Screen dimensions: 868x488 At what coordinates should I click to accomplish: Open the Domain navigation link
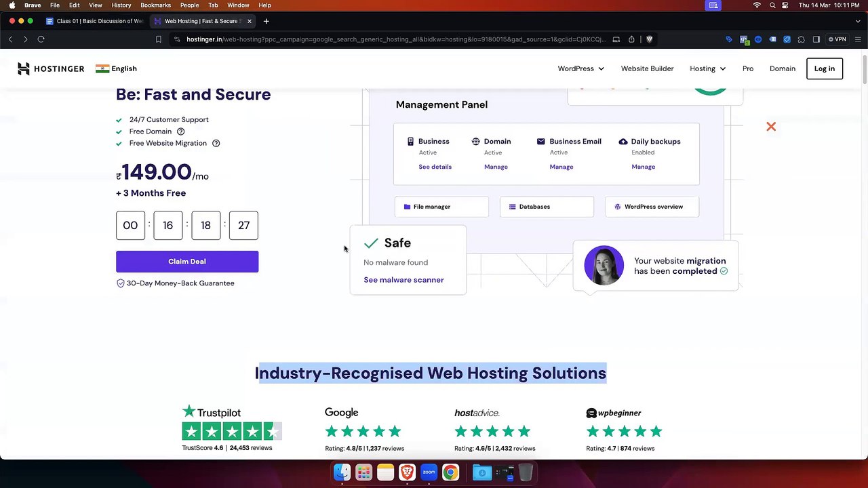(783, 68)
